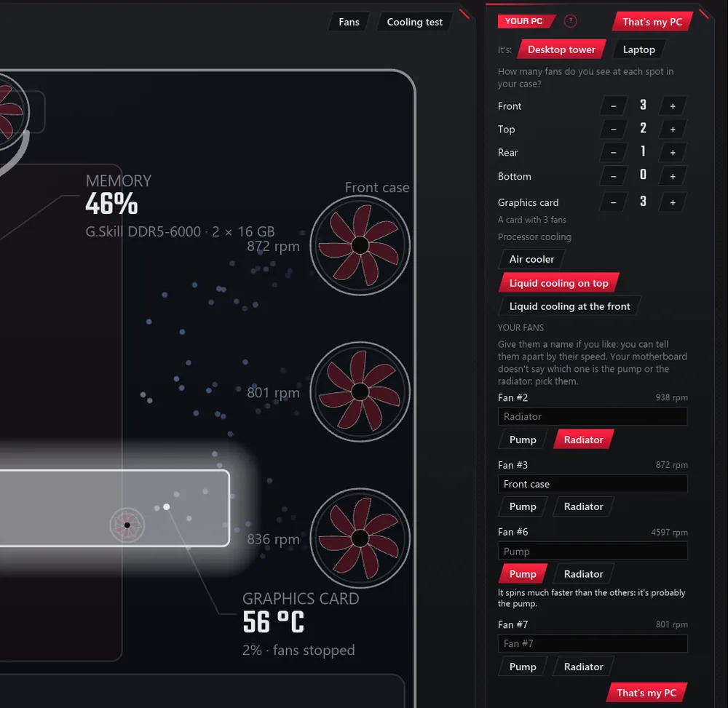The image size is (728, 708).
Task: Increase the Rear fan count
Action: coord(672,153)
